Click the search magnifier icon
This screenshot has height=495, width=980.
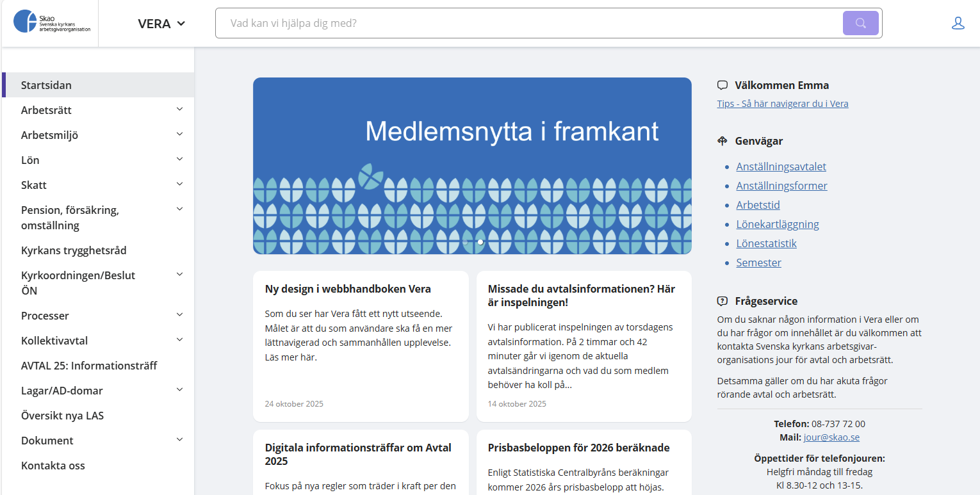point(860,22)
